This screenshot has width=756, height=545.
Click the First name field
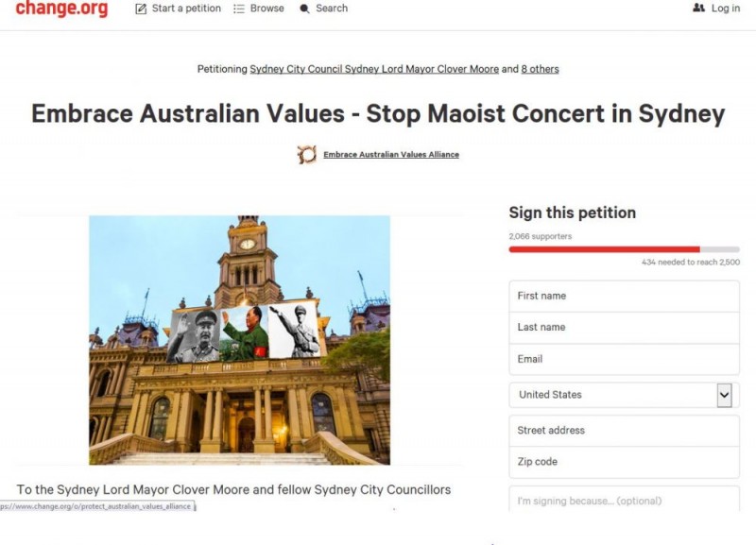coord(624,296)
